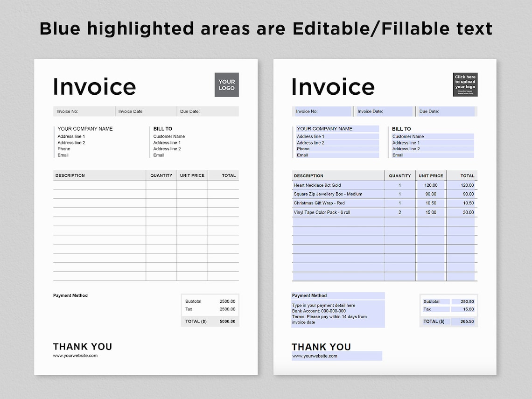This screenshot has height=399, width=532.
Task: Select the quantity cell for Vinyl Tape Color Pack
Action: click(400, 212)
